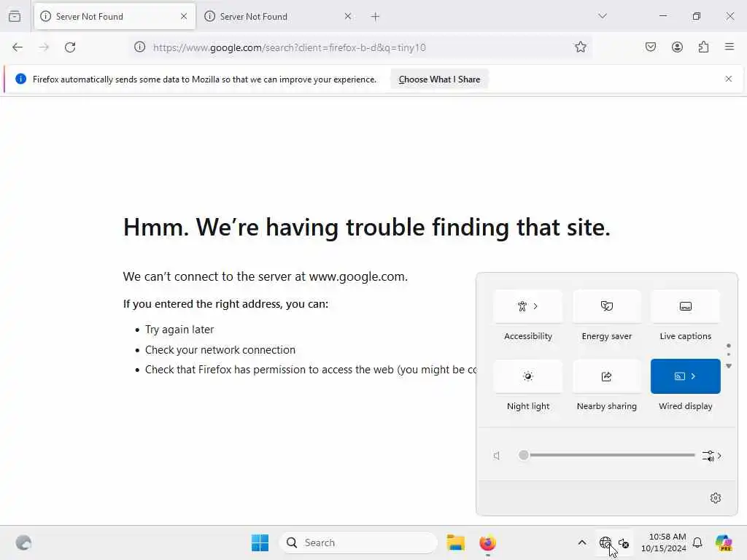Go back to previous page
Image resolution: width=747 pixels, height=560 pixels.
18,47
